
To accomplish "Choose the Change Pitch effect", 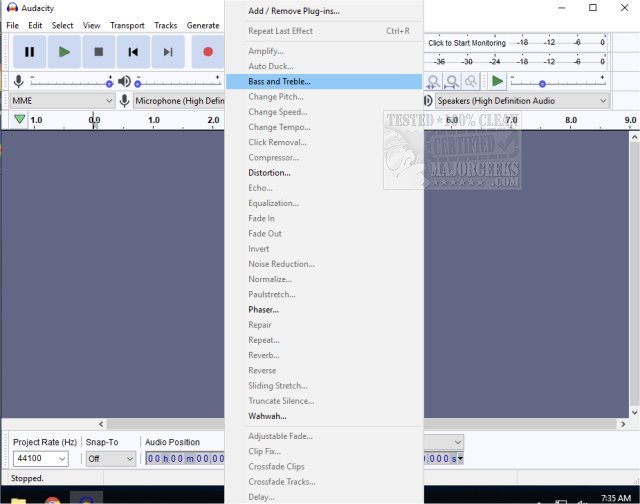I will [x=324, y=97].
